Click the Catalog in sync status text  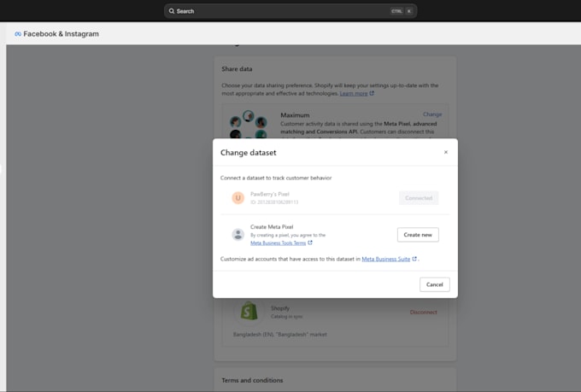pos(286,316)
